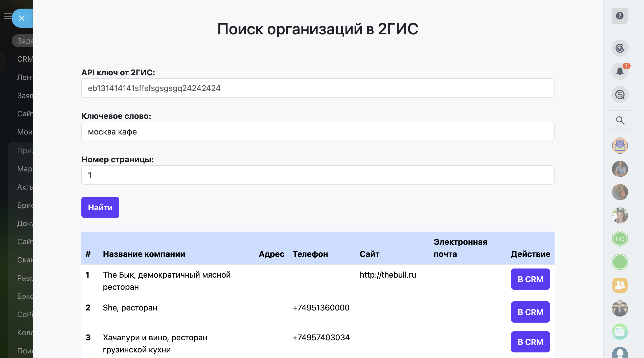644x358 pixels.
Task: Click the hamburger menu icon
Action: click(x=8, y=16)
